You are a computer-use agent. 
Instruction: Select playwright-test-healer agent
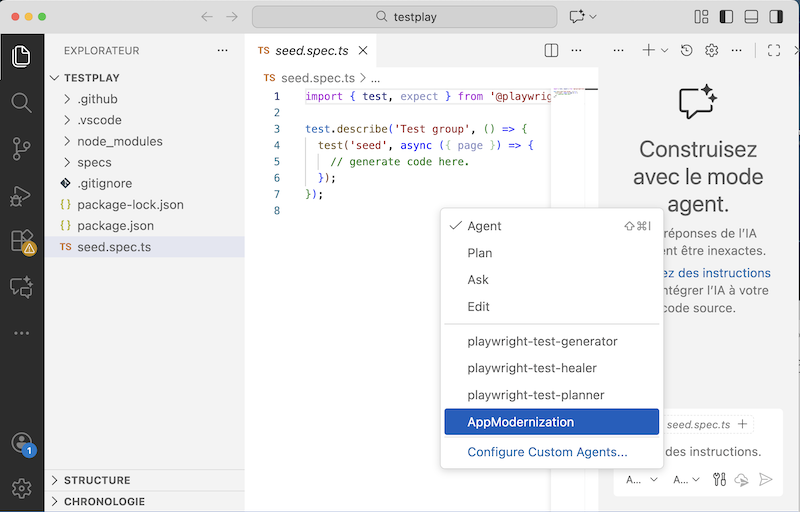coord(552,368)
